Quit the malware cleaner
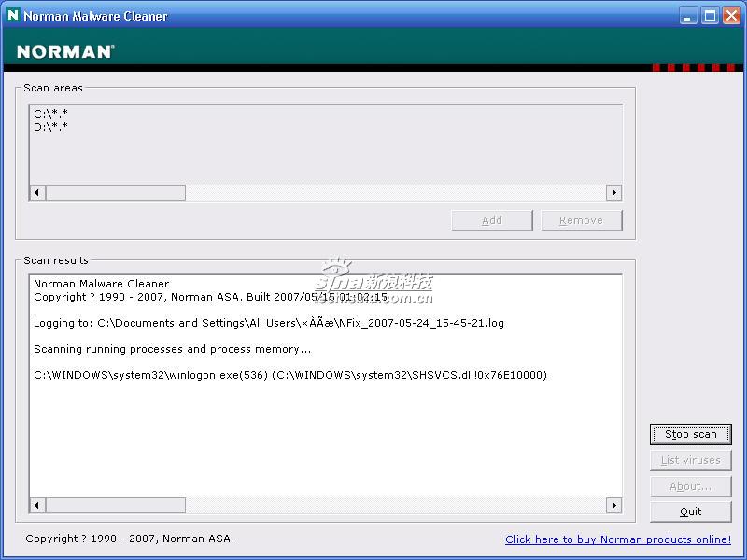 pos(691,511)
